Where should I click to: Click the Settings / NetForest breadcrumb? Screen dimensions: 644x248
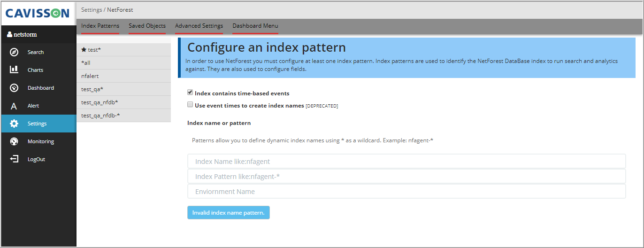pyautogui.click(x=107, y=10)
